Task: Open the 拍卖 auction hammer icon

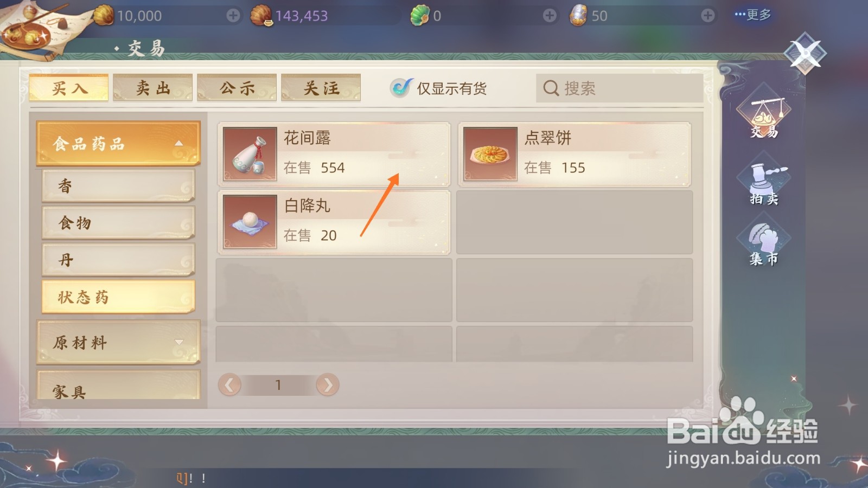Action: point(764,183)
